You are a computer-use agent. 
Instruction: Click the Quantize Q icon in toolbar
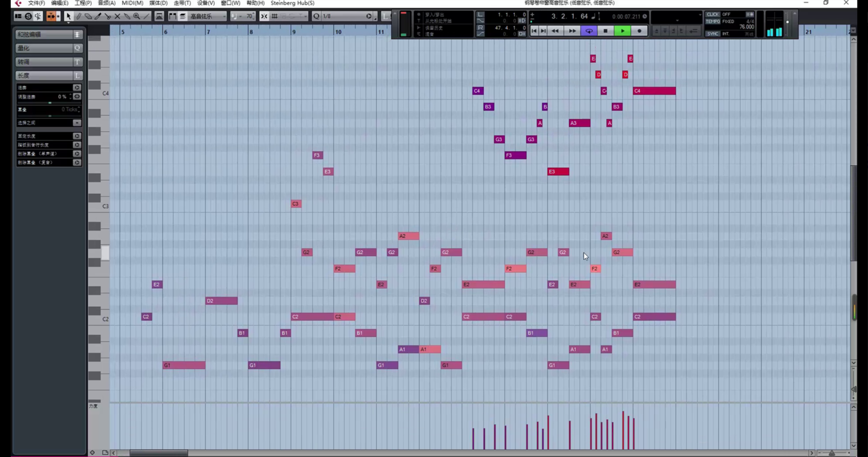click(x=316, y=16)
